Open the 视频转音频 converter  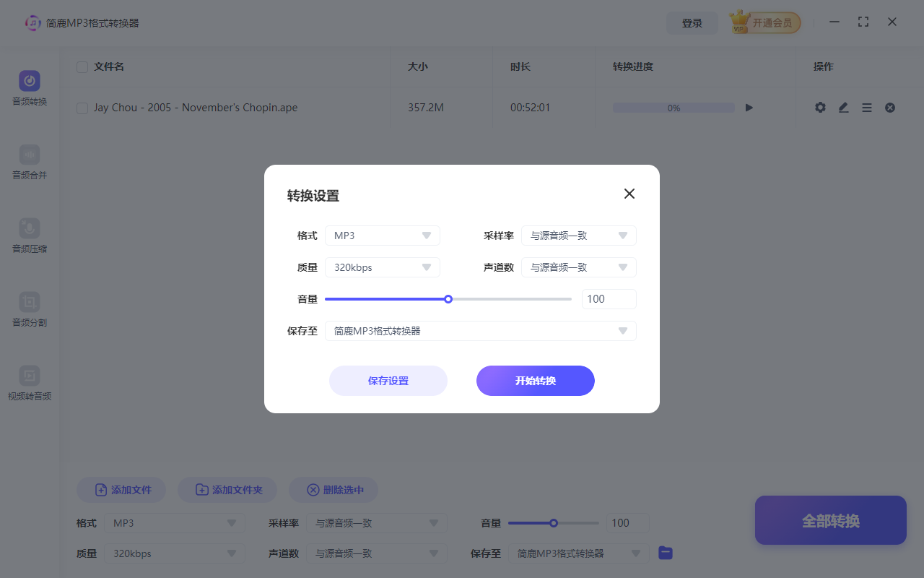click(29, 384)
